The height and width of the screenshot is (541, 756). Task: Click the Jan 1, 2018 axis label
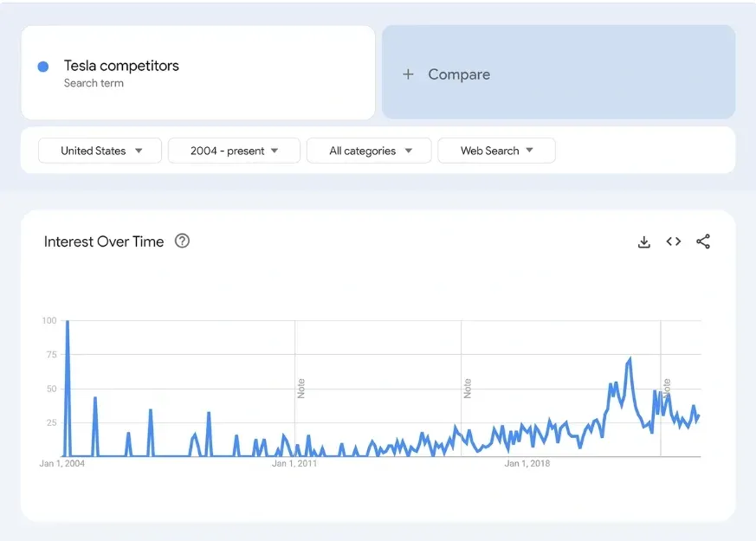(527, 464)
